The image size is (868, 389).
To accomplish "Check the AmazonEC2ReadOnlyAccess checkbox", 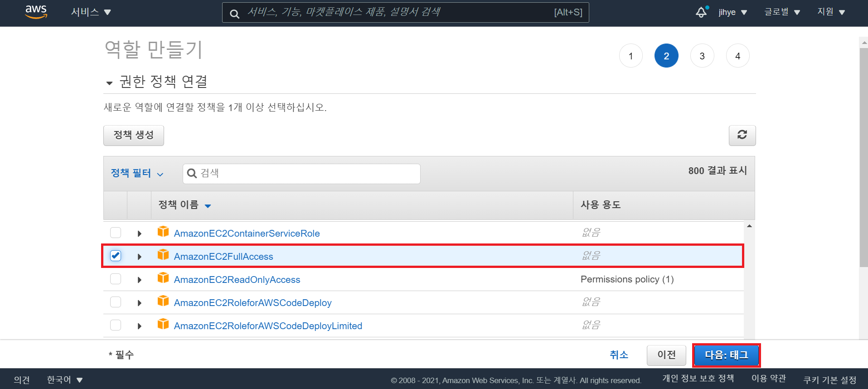I will pos(116,279).
